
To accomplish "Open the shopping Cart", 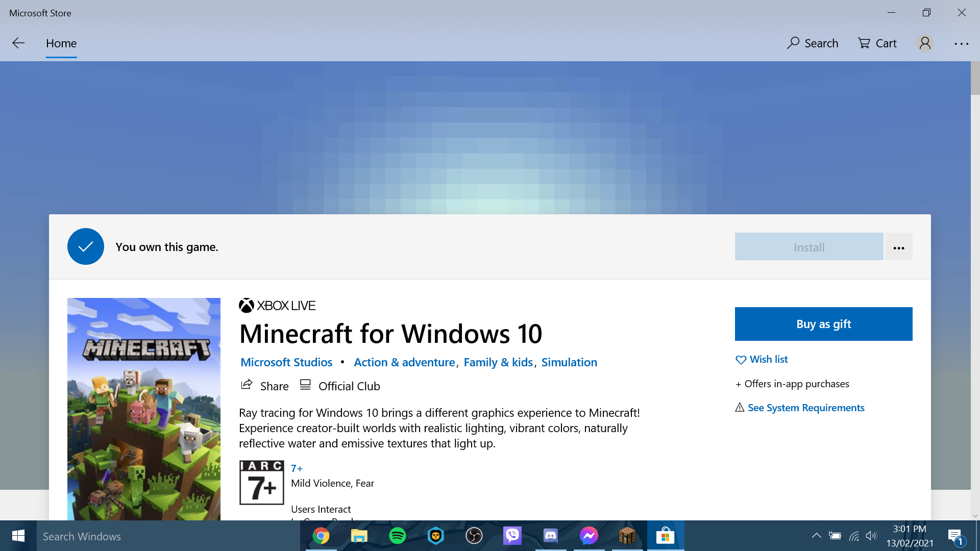I will click(877, 43).
